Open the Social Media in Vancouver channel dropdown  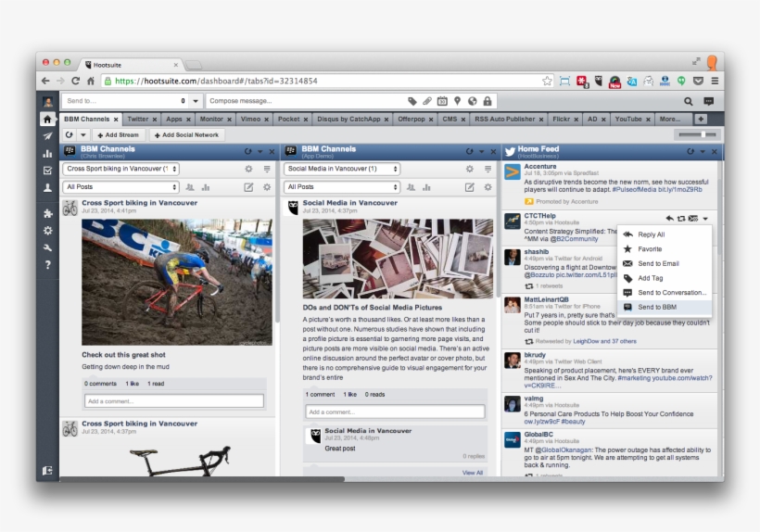pyautogui.click(x=342, y=169)
